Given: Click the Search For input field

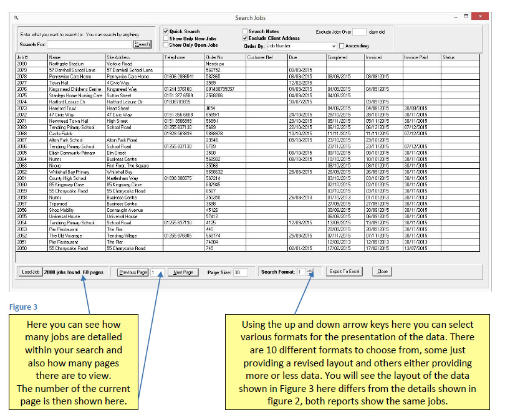Looking at the screenshot, I should click(90, 44).
